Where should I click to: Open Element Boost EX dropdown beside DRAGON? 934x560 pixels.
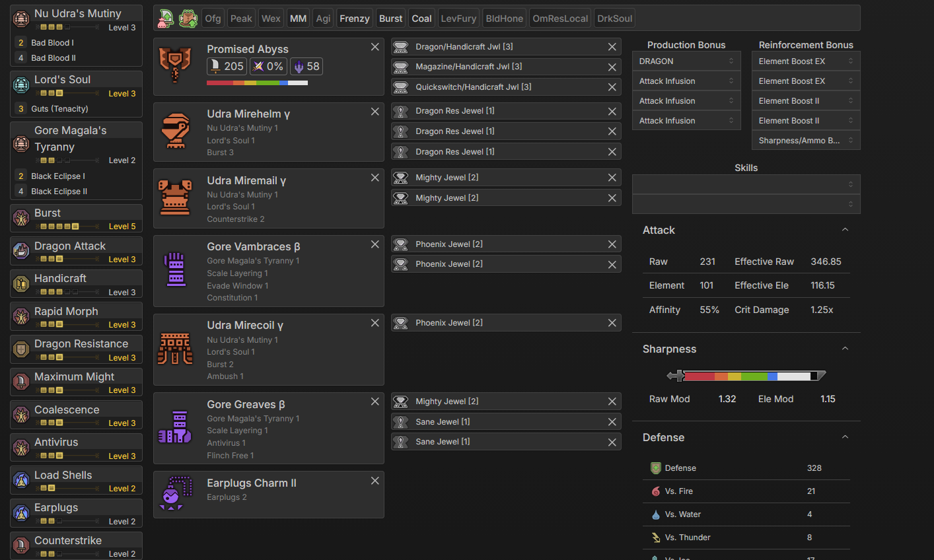pyautogui.click(x=806, y=61)
